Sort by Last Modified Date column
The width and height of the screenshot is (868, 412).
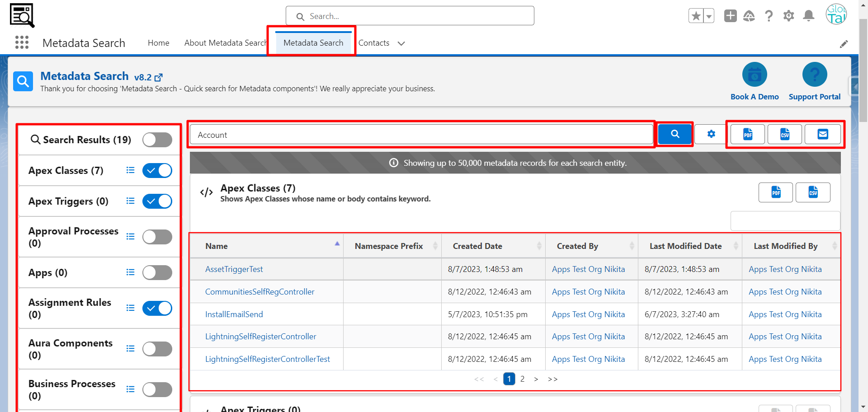point(690,246)
